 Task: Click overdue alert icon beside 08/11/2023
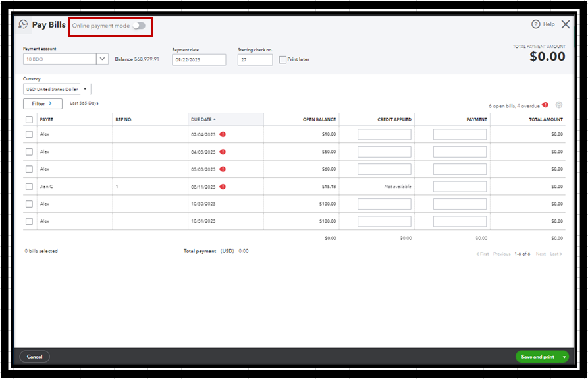pos(223,187)
